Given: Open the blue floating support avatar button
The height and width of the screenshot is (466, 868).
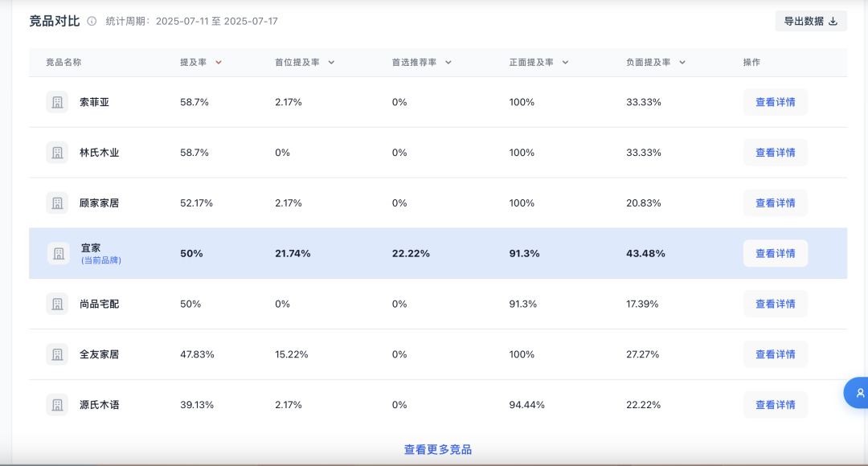Looking at the screenshot, I should tap(857, 393).
